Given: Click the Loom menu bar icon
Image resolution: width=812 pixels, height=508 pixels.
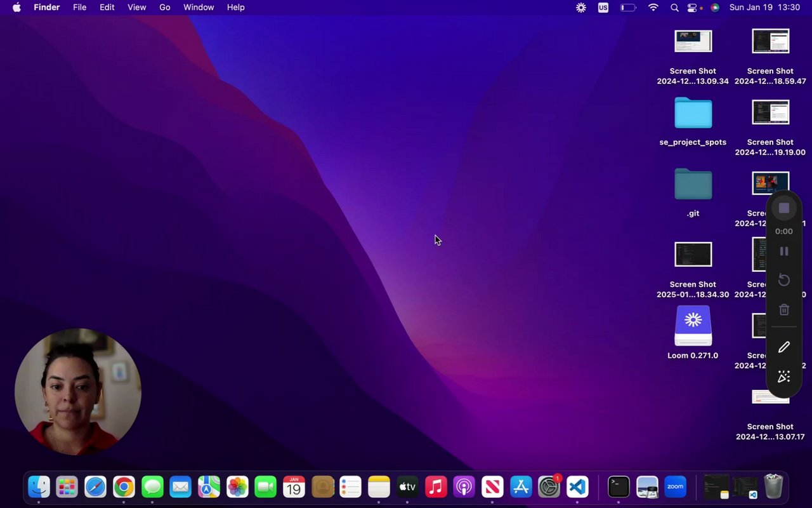Looking at the screenshot, I should point(580,8).
